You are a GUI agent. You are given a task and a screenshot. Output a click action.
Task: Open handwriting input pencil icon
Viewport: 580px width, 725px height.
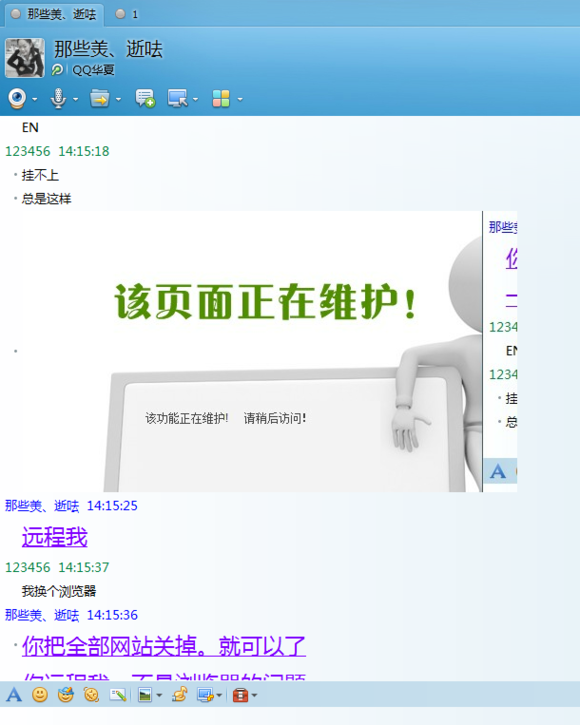tap(117, 695)
